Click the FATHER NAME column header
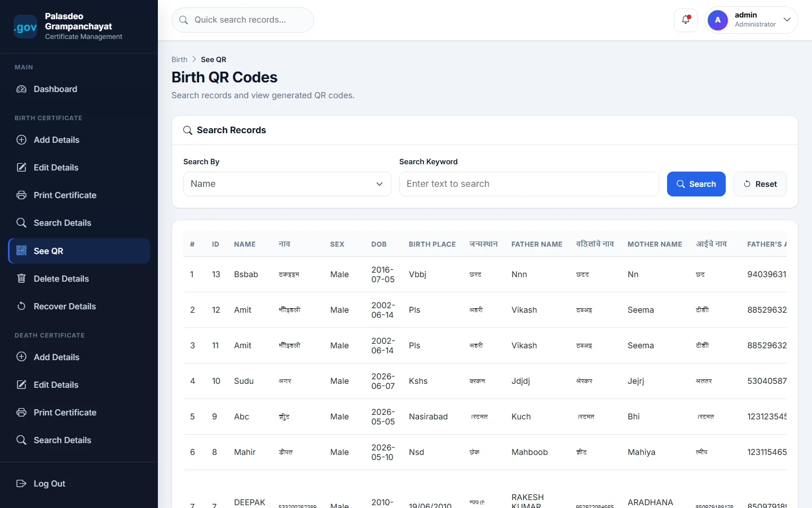Viewport: 812px width, 508px height. pyautogui.click(x=537, y=244)
